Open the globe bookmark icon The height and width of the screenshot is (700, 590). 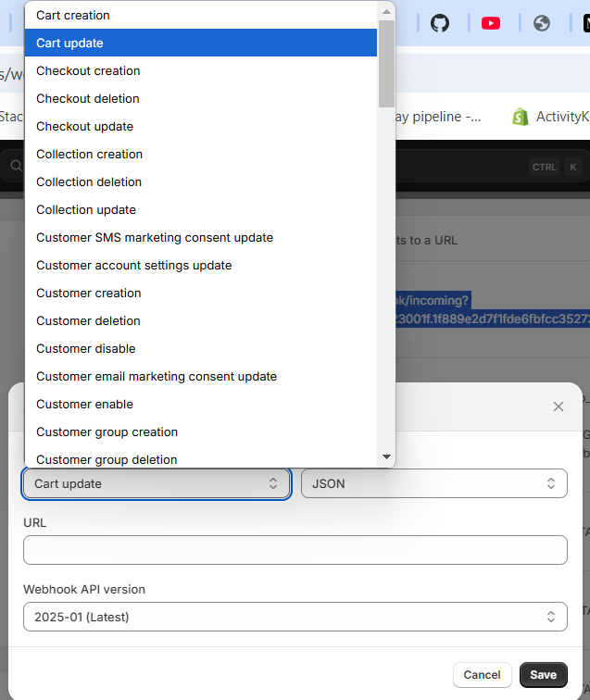pos(541,23)
